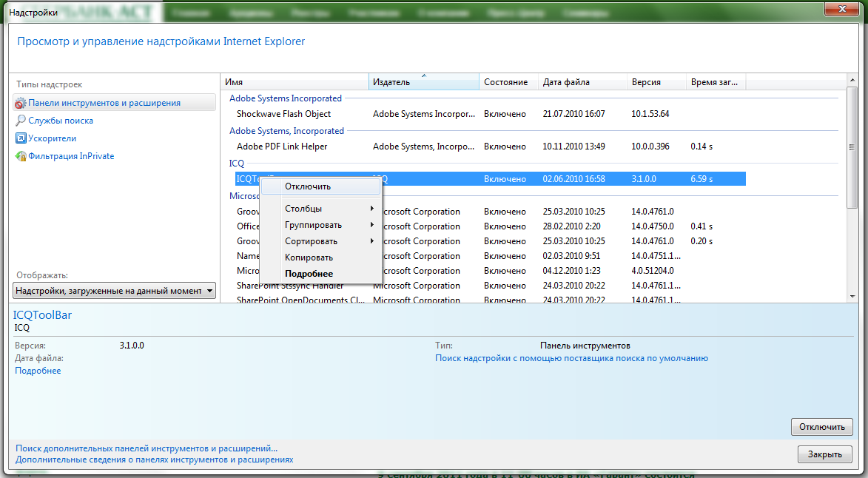This screenshot has width=868, height=478.
Task: Click the Фильтрация InPrivate icon
Action: coord(21,156)
